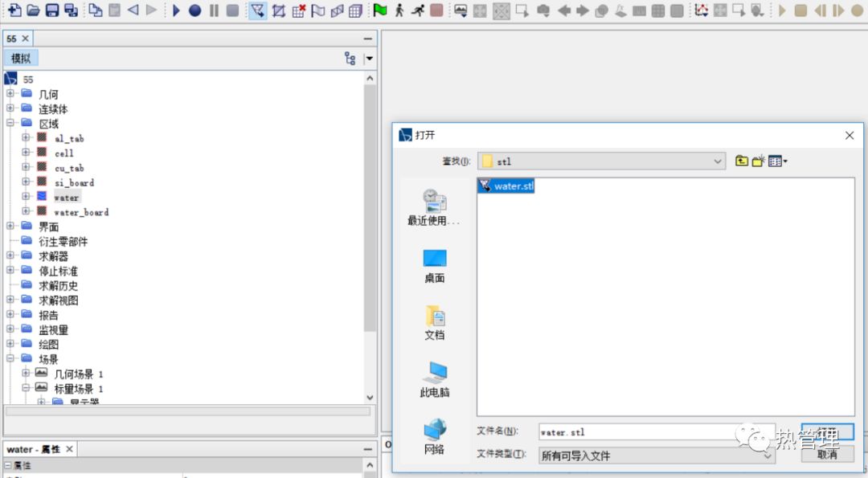Click the 文件名 input field

click(656, 432)
